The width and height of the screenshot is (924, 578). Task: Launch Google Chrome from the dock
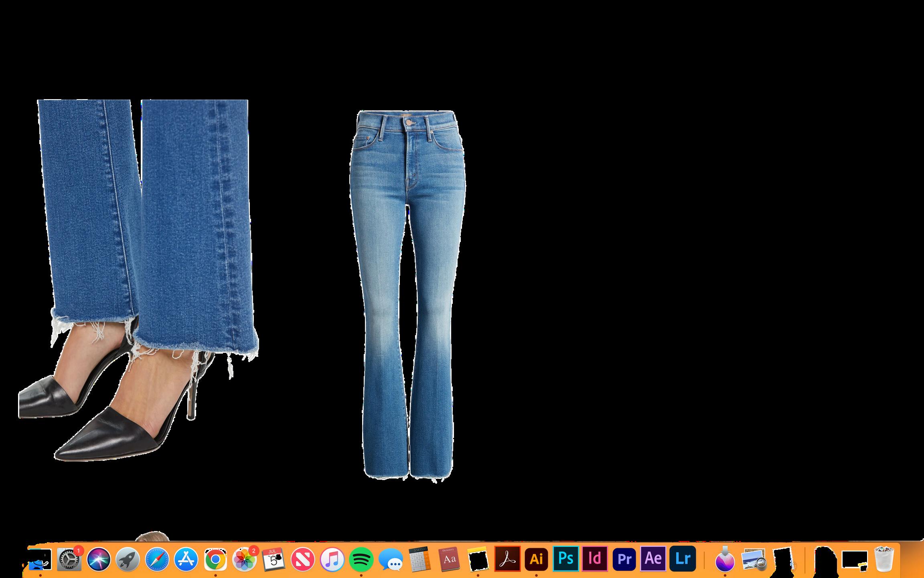pyautogui.click(x=215, y=559)
